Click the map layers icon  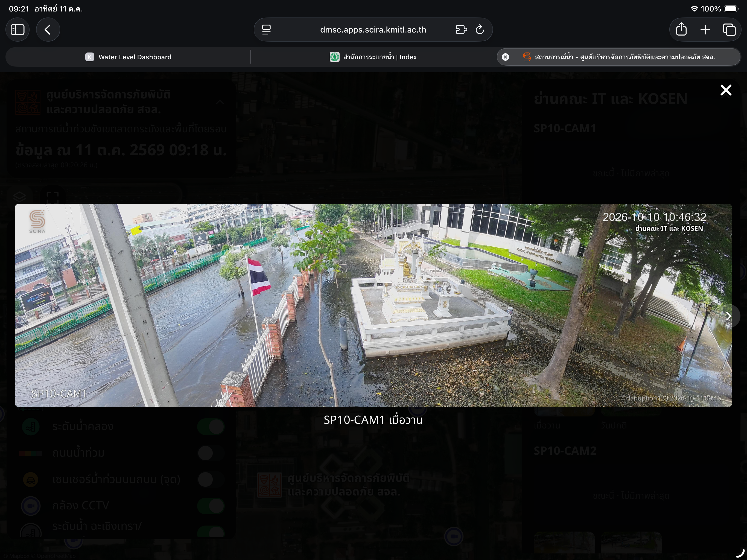click(20, 197)
